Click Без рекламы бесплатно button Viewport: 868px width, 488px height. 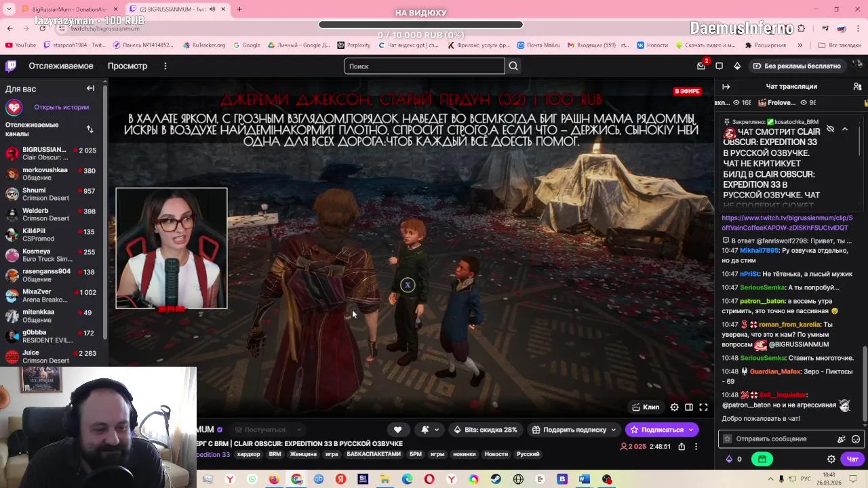pyautogui.click(x=797, y=66)
